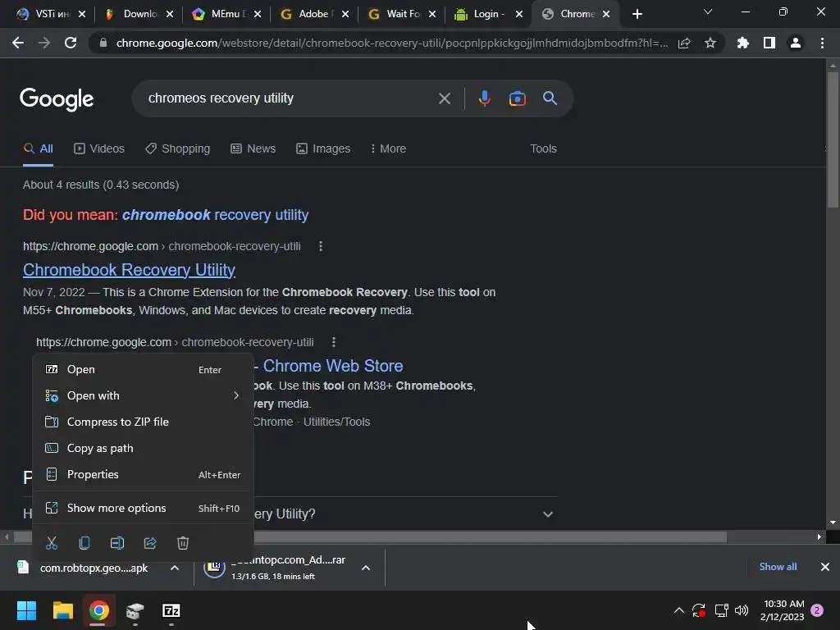The image size is (840, 630).
Task: Share the file via the context menu icon
Action: (x=150, y=543)
